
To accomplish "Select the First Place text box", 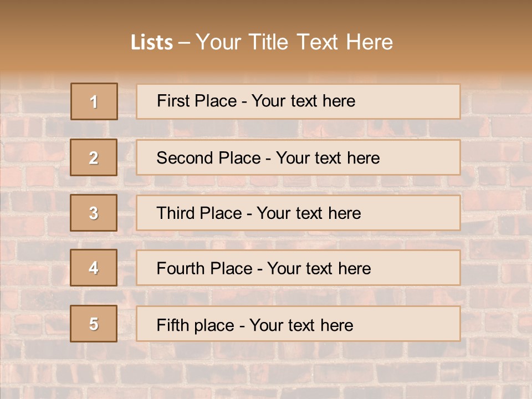I will (298, 101).
